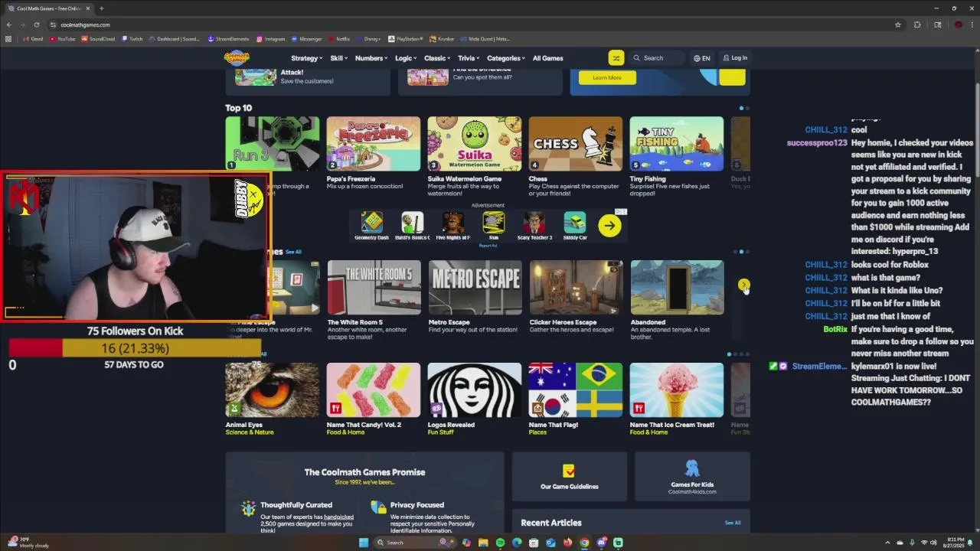Open the Name That Ice Cream Treat thumbnail
This screenshot has height=551, width=980.
[676, 390]
